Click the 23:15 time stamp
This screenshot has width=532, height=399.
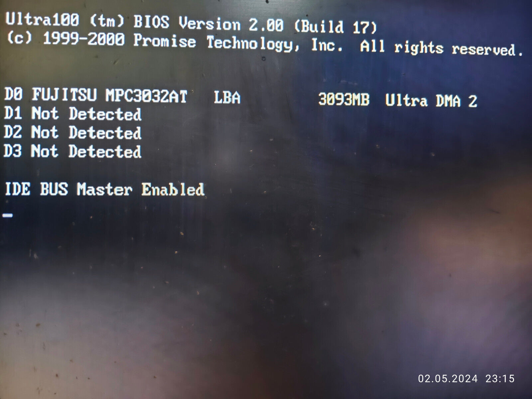coord(500,378)
